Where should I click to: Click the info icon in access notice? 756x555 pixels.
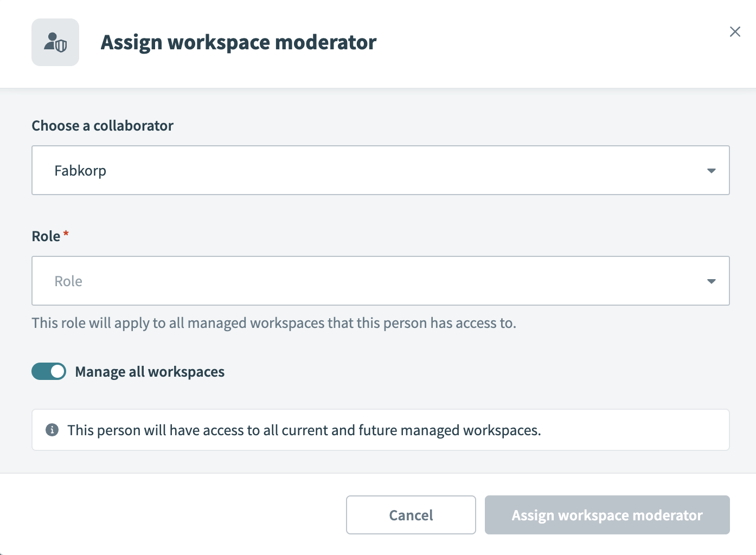(52, 430)
